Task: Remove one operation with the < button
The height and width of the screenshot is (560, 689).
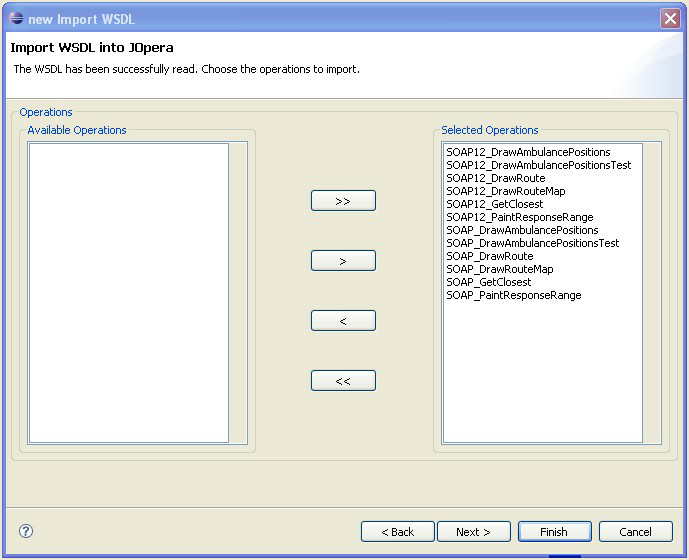Action: pyautogui.click(x=343, y=321)
